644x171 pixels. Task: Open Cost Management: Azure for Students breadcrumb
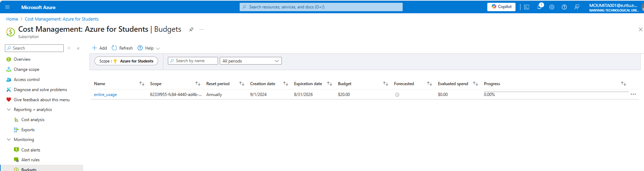point(62,19)
